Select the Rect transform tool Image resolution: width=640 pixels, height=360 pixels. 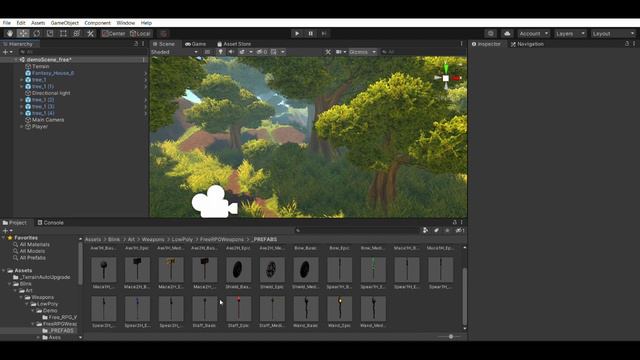coord(63,33)
